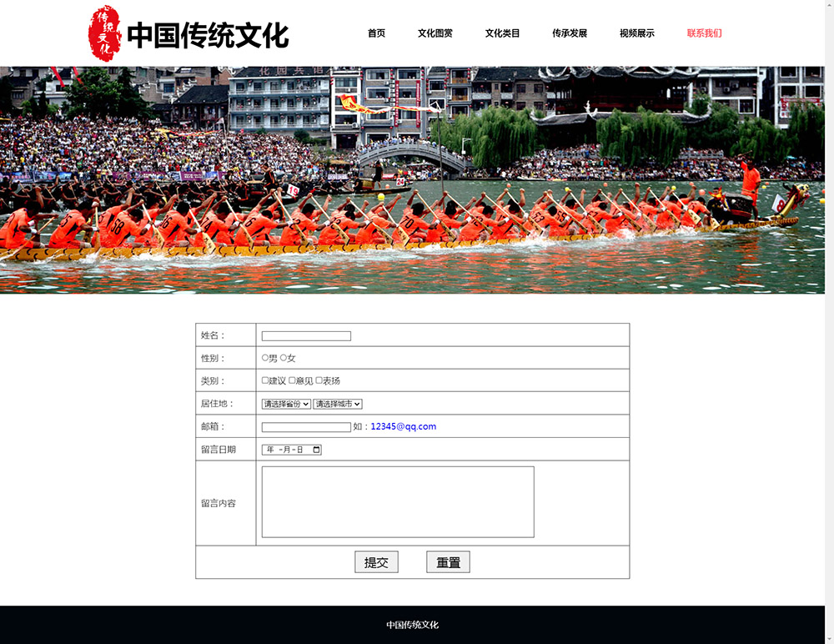
Task: Click into the 留言内容 text area
Action: [398, 501]
